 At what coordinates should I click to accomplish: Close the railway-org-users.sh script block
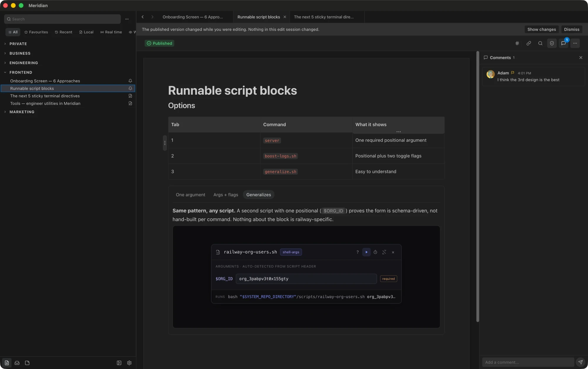point(393,252)
